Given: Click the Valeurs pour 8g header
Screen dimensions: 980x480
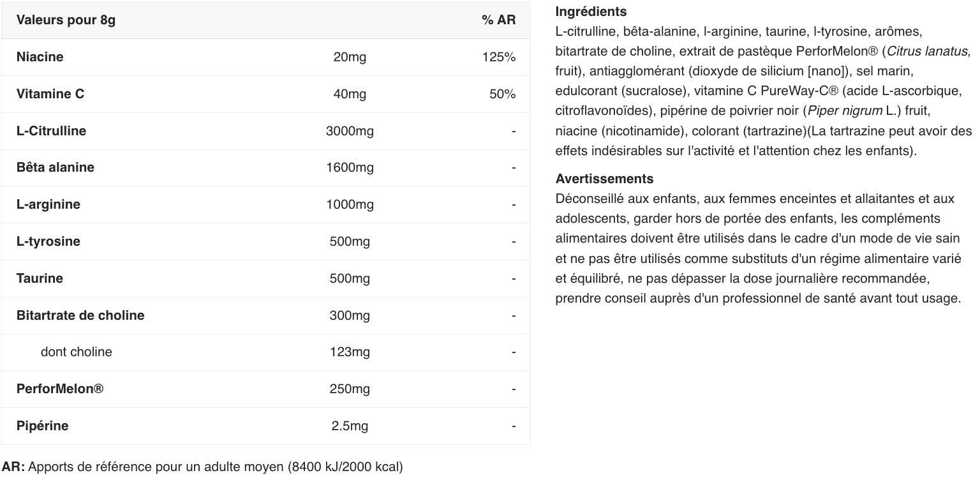Looking at the screenshot, I should click(66, 20).
